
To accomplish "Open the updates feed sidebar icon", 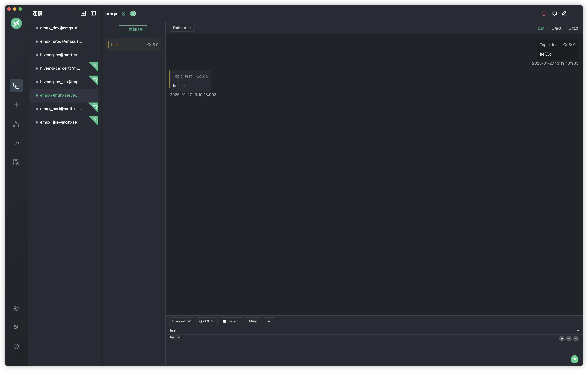I will [x=16, y=327].
